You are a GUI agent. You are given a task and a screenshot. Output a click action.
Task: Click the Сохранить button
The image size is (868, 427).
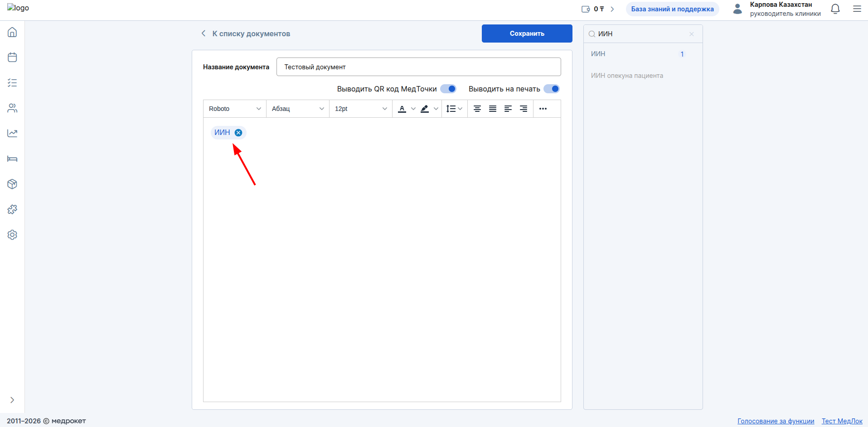[527, 34]
